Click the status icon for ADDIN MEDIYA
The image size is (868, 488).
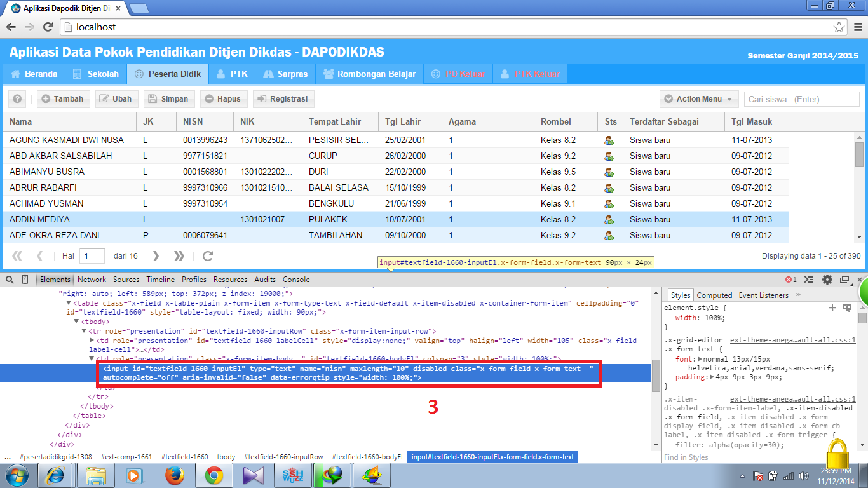[609, 219]
